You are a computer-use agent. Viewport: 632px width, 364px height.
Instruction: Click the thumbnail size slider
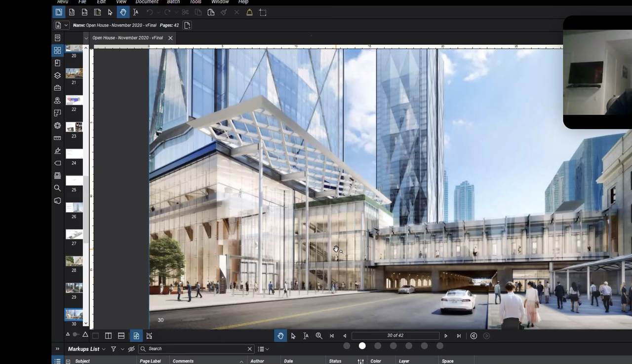(76, 334)
